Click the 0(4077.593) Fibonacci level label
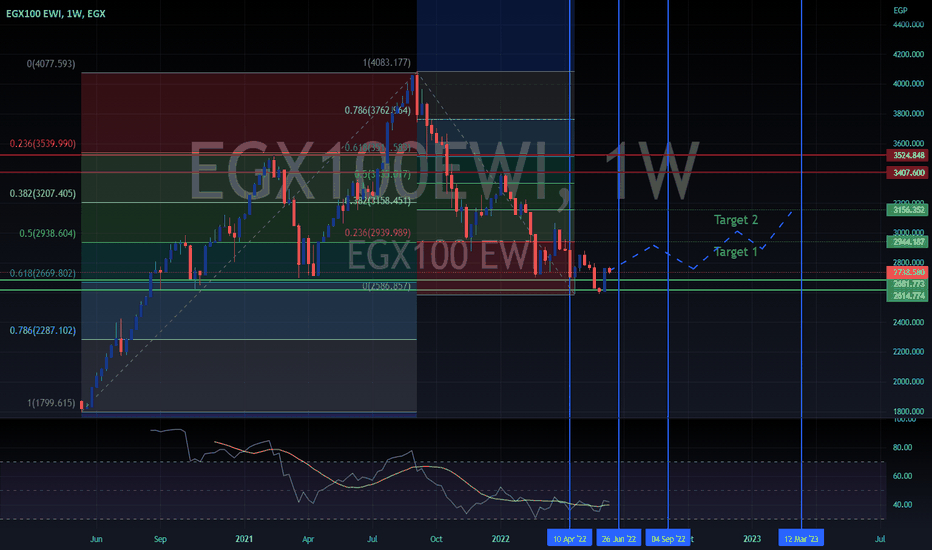Viewport: 932px width, 550px height. [x=51, y=64]
